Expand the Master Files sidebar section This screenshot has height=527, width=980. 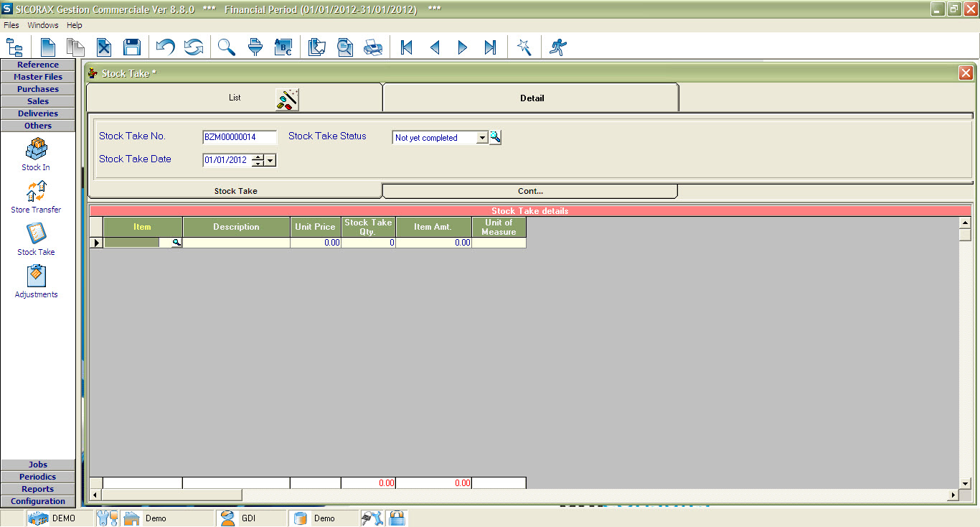(x=38, y=77)
